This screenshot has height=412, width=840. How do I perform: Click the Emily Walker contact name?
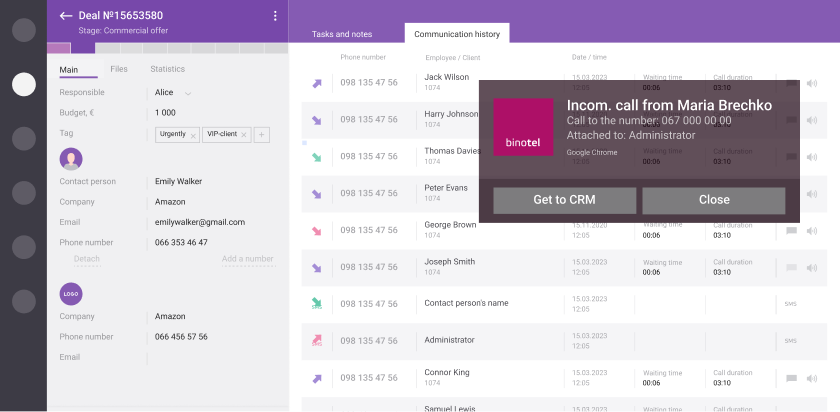coord(178,182)
